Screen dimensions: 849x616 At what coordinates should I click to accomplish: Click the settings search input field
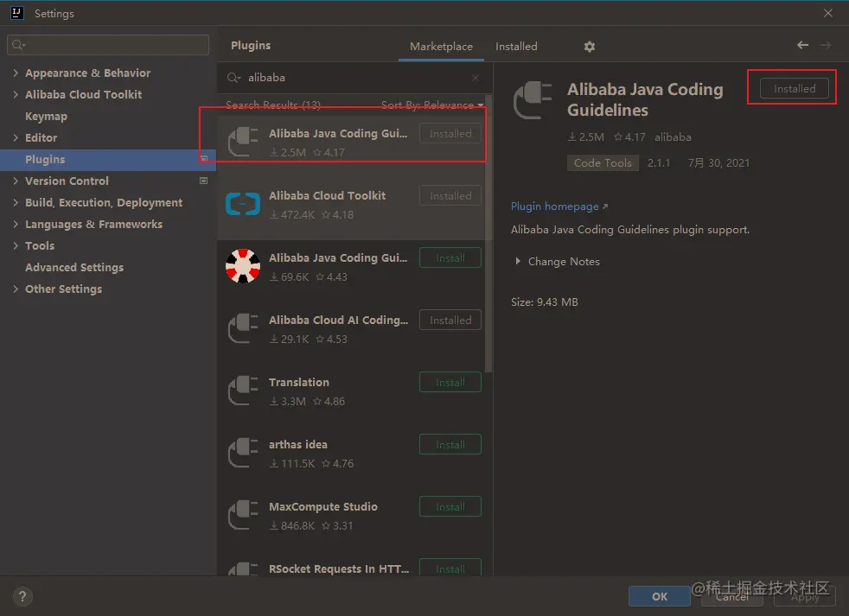tap(108, 44)
